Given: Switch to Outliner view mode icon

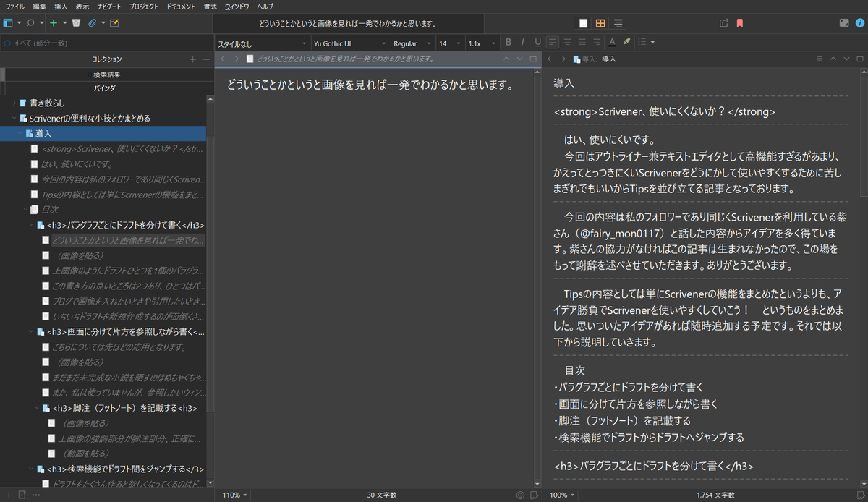Looking at the screenshot, I should [618, 23].
